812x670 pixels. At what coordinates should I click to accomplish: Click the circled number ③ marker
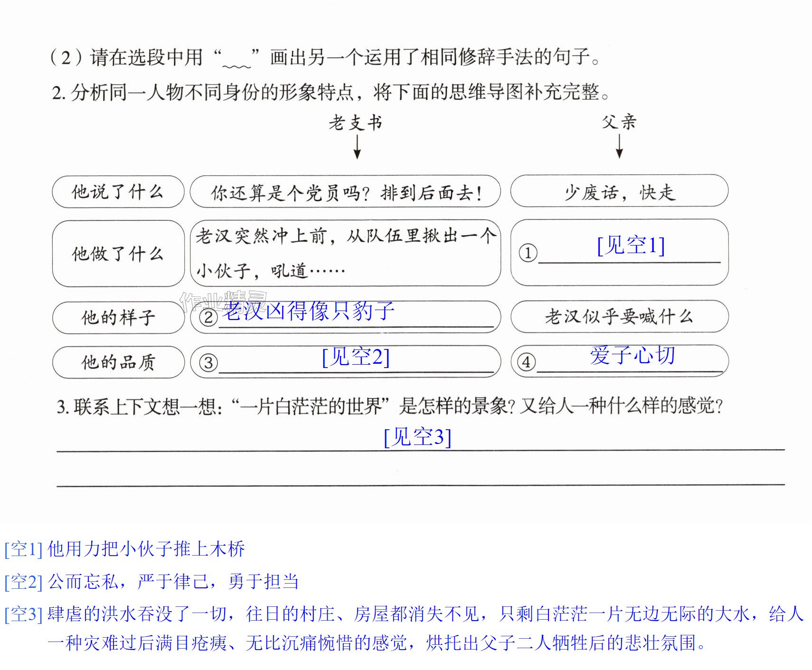208,363
